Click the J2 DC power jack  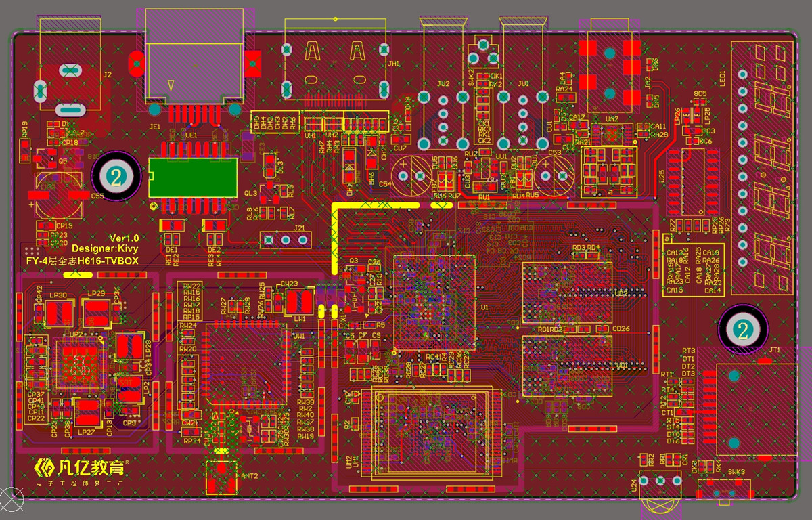click(x=70, y=65)
